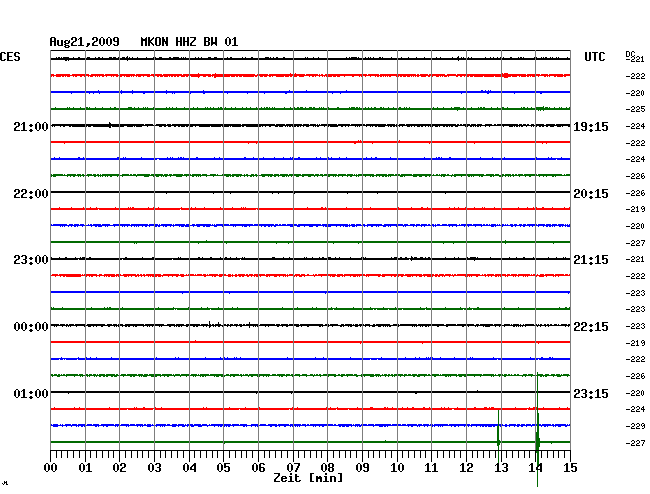
Task: Select the 01:00 local time label
Action: [x=31, y=393]
